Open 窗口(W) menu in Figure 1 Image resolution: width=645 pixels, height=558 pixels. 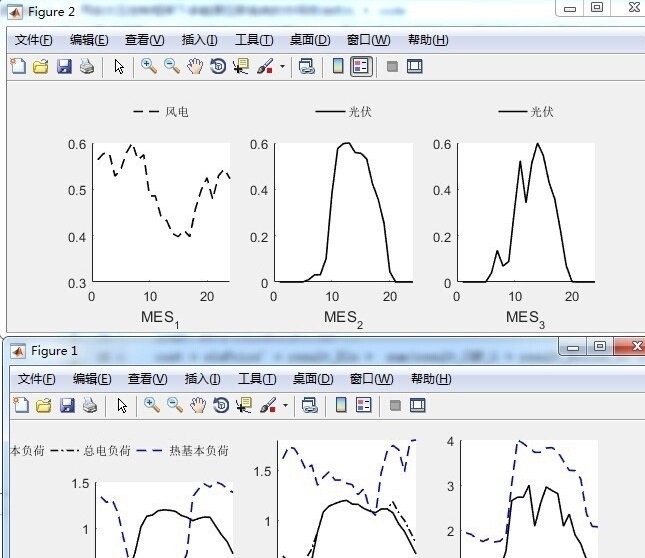(371, 379)
